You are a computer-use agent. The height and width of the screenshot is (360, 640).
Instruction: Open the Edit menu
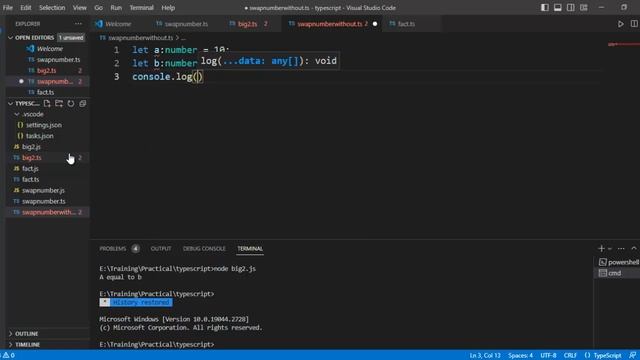point(26,7)
